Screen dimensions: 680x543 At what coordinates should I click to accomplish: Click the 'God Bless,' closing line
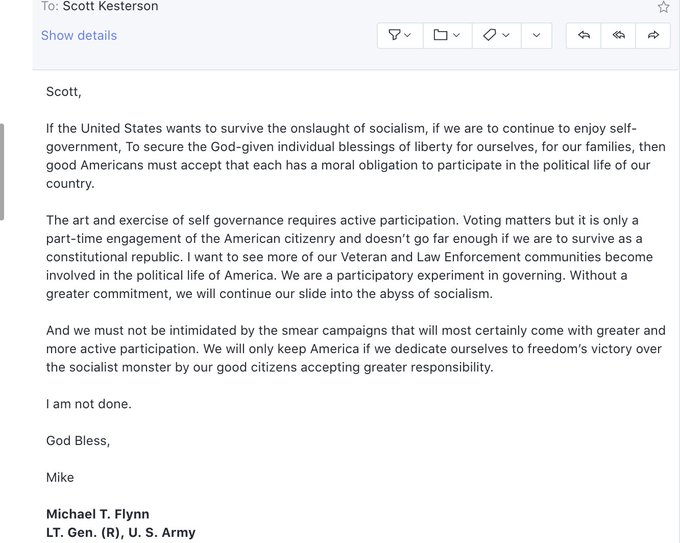pyautogui.click(x=78, y=440)
